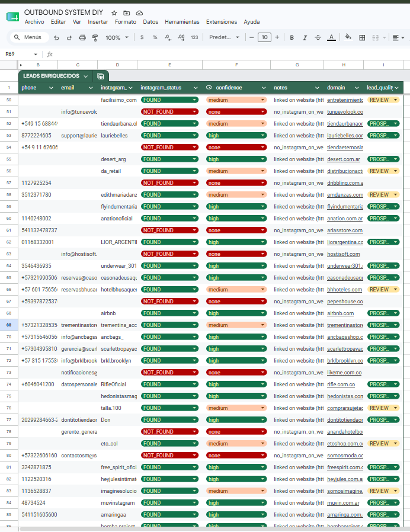The width and height of the screenshot is (410, 532).
Task: Change lead quality chip in row 60
Action: click(x=383, y=219)
